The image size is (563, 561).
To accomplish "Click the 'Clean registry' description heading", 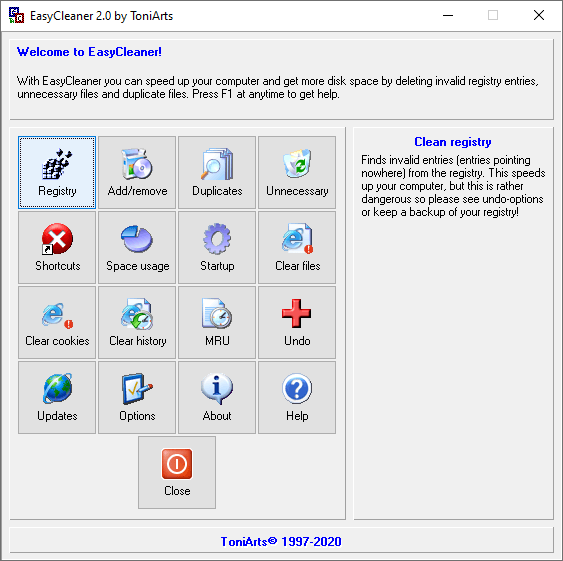I will click(453, 142).
